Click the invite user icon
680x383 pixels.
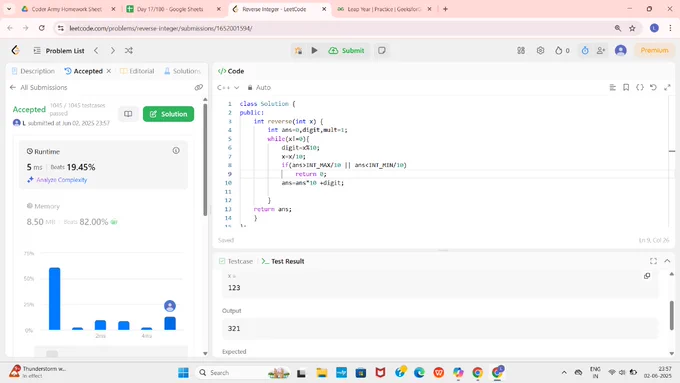coord(601,51)
